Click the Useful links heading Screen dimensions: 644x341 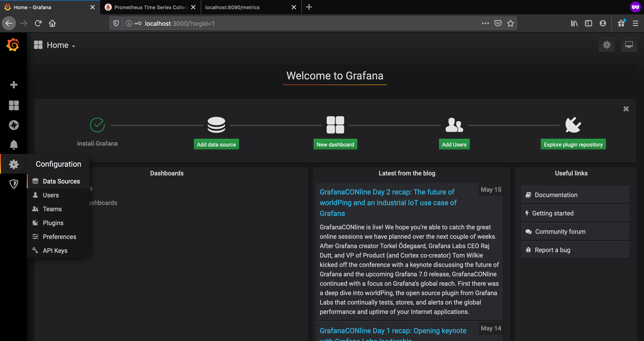coord(571,173)
